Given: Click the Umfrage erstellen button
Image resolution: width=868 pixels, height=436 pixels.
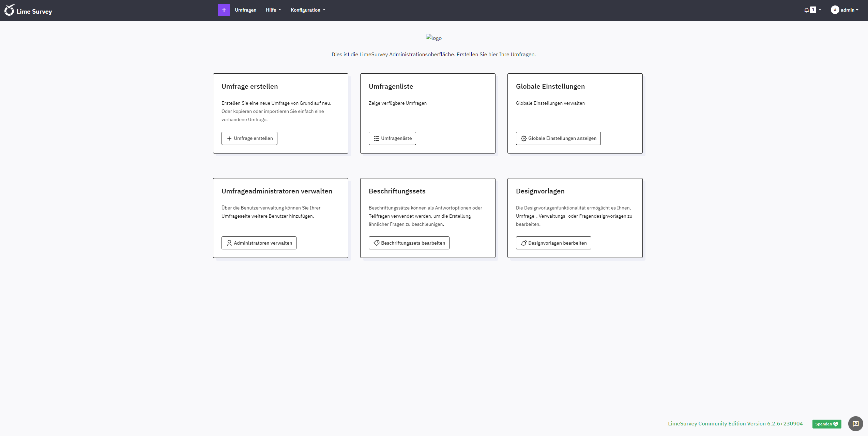Looking at the screenshot, I should coord(249,139).
